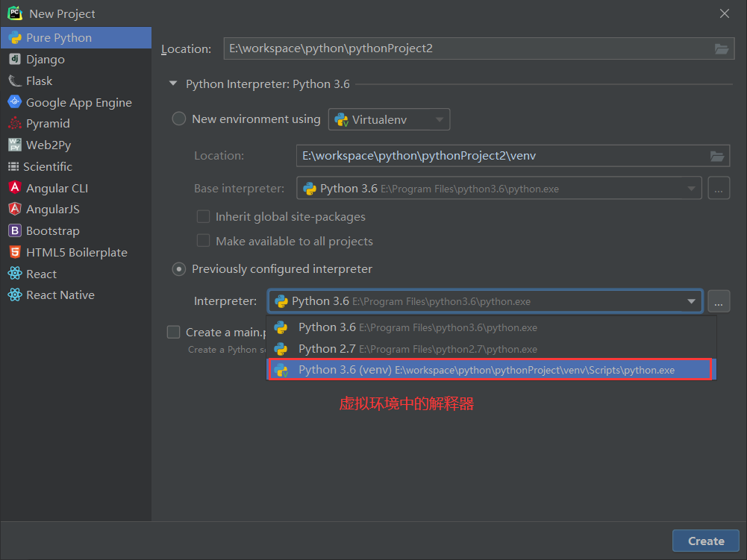747x560 pixels.
Task: Click the React Native atom icon
Action: 15,295
